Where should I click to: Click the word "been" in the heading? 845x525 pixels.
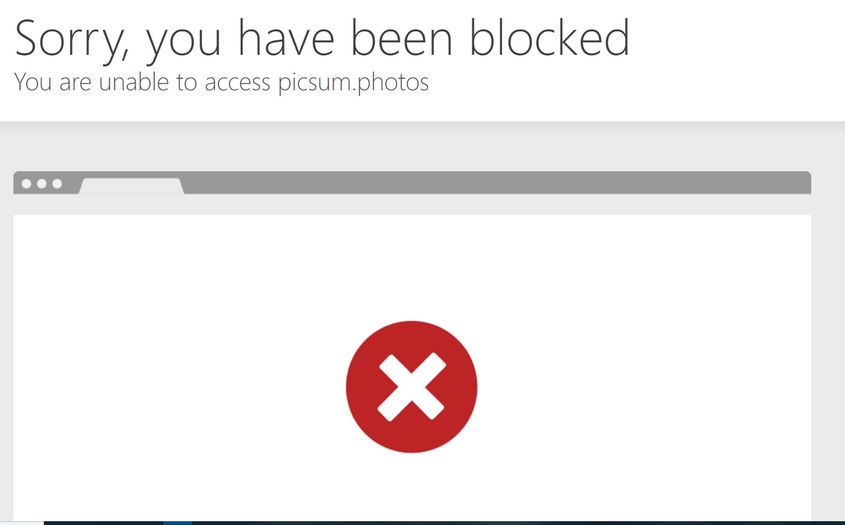[x=401, y=37]
